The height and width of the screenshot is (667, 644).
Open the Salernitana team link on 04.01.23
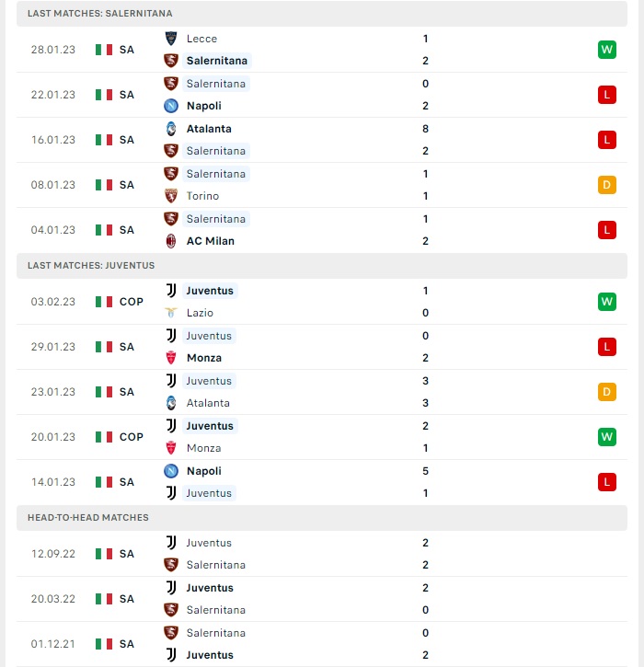tap(216, 219)
